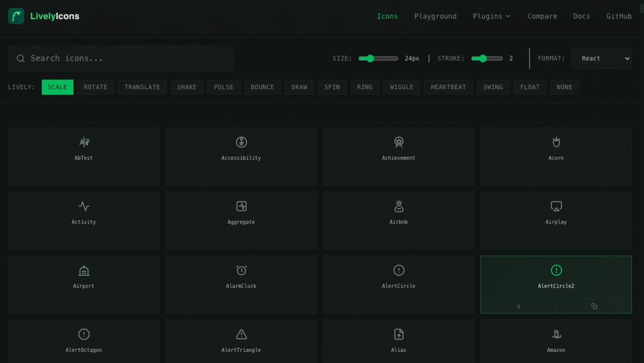This screenshot has height=363, width=644.
Task: Select the AlertCircle icon
Action: pyautogui.click(x=398, y=284)
